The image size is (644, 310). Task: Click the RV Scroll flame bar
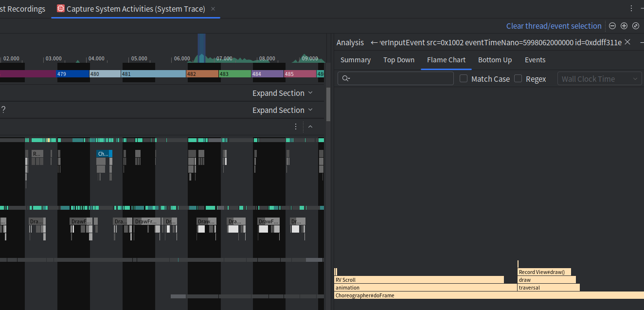click(x=419, y=280)
